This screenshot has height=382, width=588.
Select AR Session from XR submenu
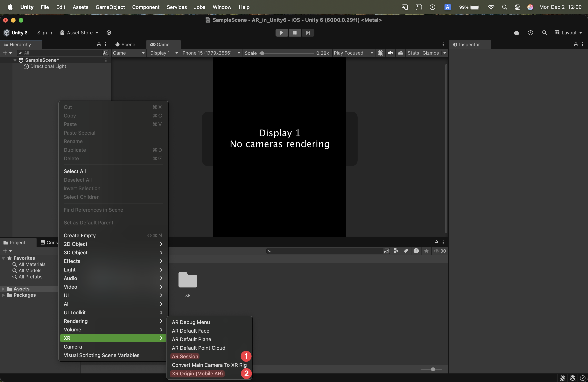185,356
